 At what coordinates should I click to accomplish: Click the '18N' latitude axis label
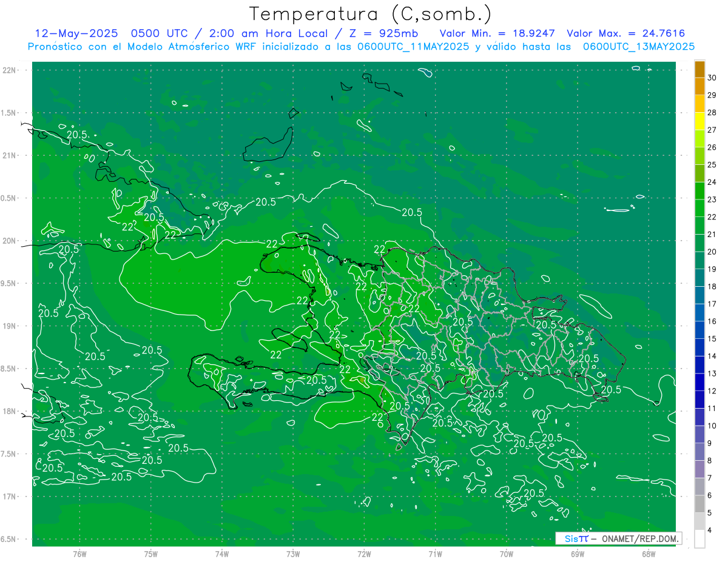pos(10,411)
